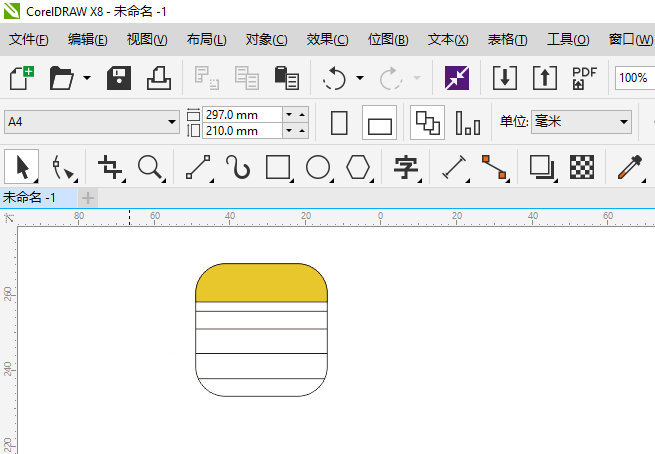Select the Transparency checkerboard tool
The height and width of the screenshot is (454, 655).
tap(582, 167)
